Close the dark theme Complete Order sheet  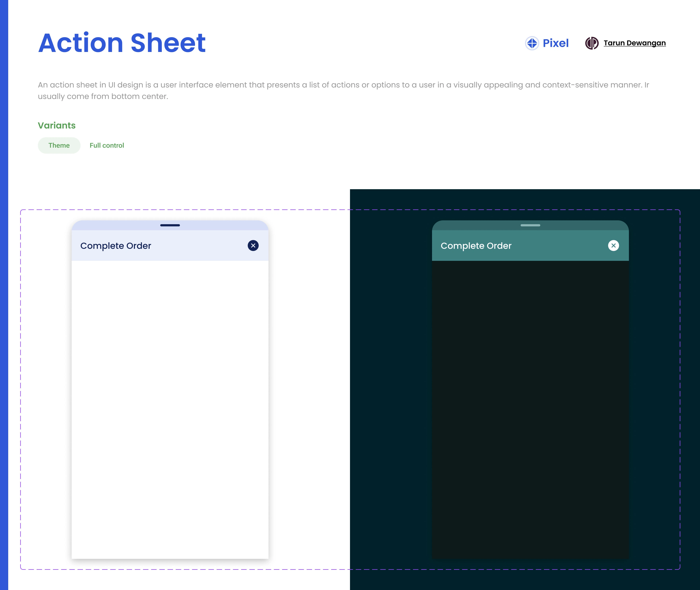[x=613, y=246]
